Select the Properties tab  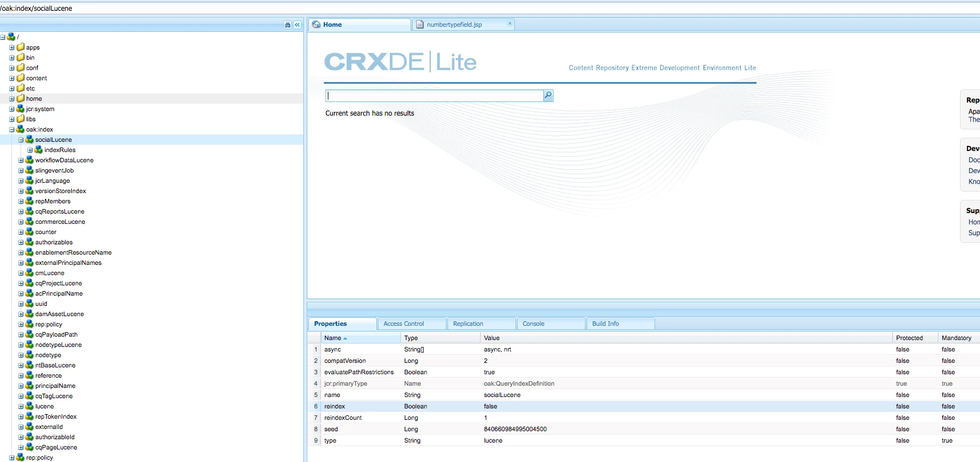(x=342, y=324)
